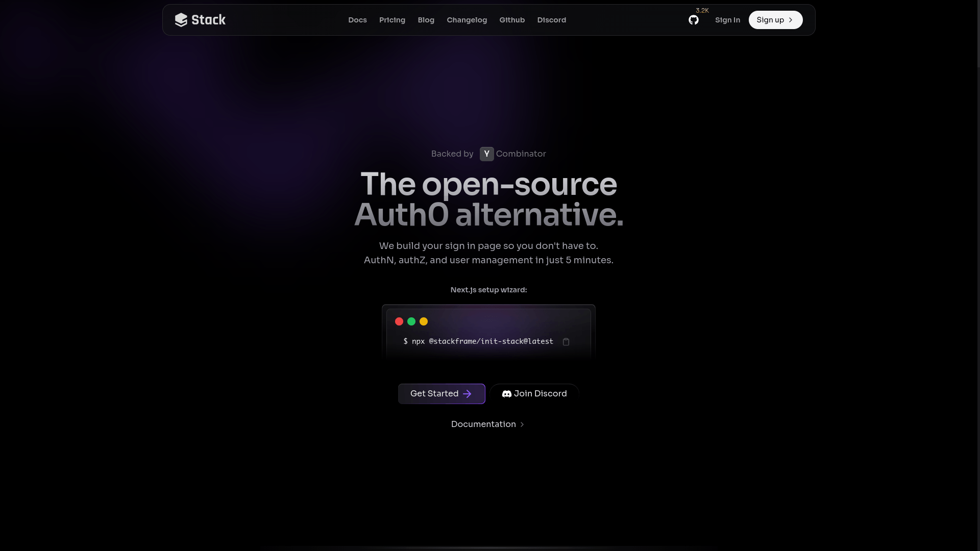
Task: Copy the npx command using the clipboard icon
Action: 566,342
